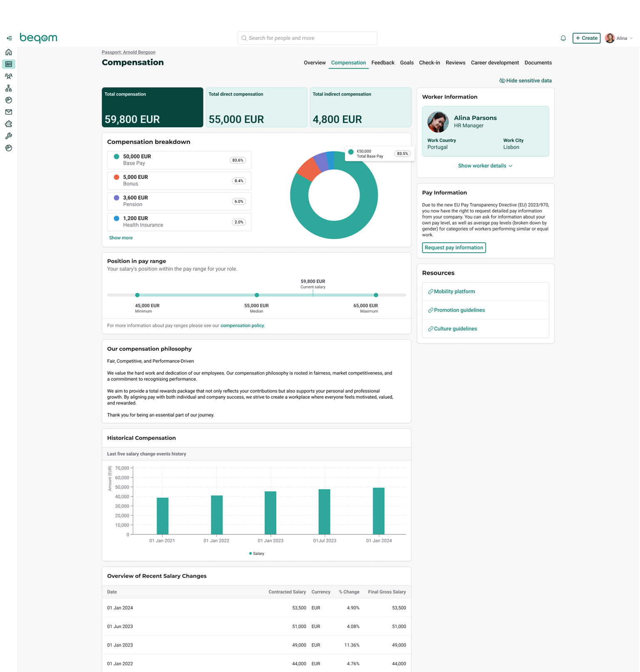Open the org chart sidebar icon

tap(9, 88)
